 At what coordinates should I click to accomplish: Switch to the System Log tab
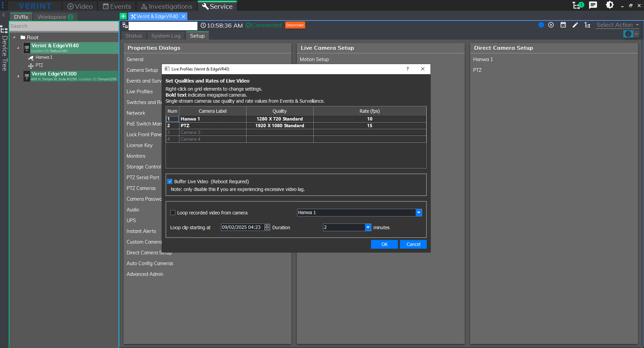click(166, 36)
